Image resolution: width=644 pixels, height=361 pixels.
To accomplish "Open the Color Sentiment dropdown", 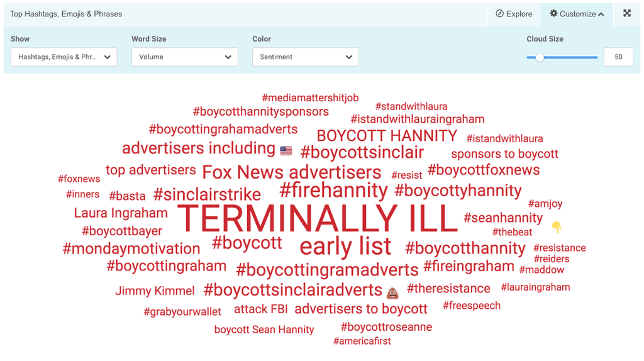I will (x=305, y=57).
